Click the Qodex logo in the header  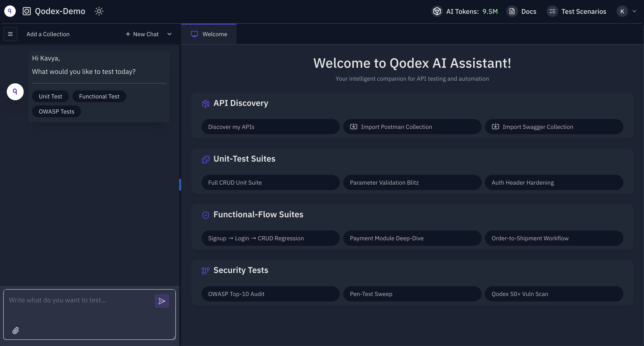10,11
